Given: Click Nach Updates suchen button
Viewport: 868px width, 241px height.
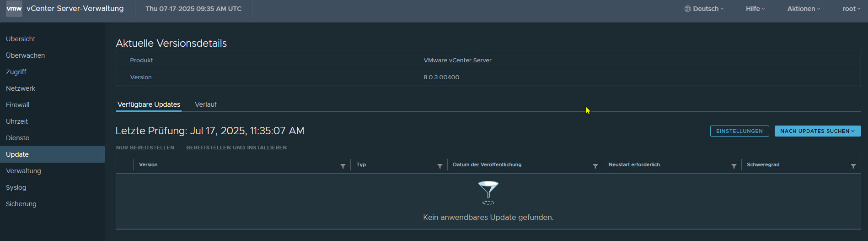Looking at the screenshot, I should tap(817, 131).
